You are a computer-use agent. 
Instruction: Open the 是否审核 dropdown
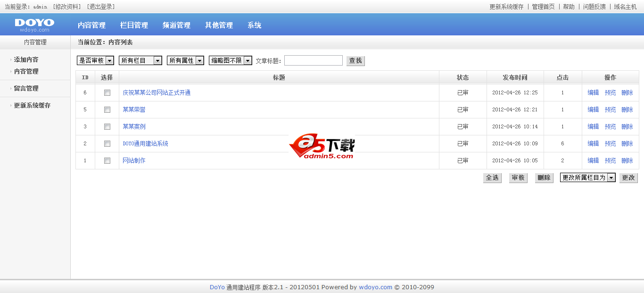click(95, 60)
